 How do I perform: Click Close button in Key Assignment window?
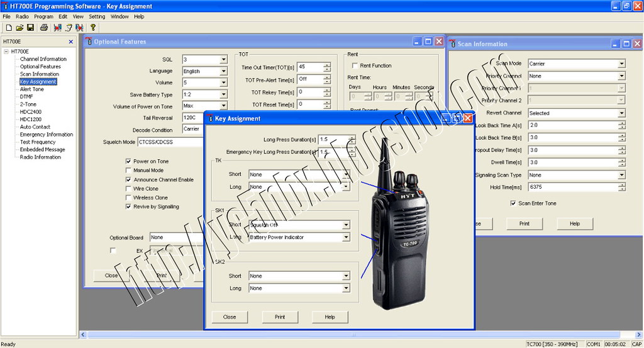230,317
